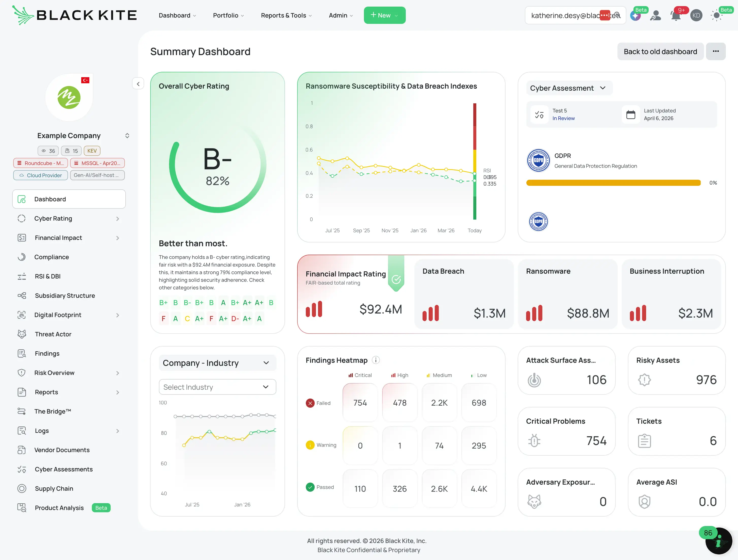The width and height of the screenshot is (738, 560).
Task: Click the Supply Chain icon
Action: [22, 489]
